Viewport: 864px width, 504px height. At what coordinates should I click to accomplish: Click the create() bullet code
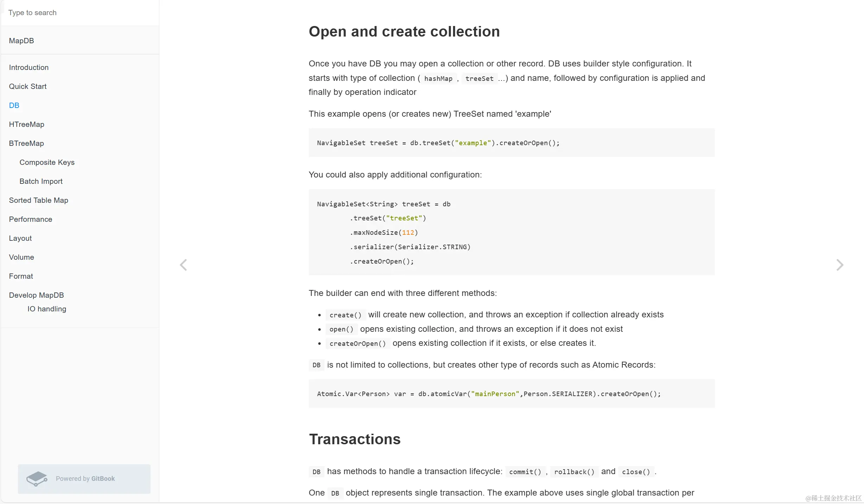345,315
